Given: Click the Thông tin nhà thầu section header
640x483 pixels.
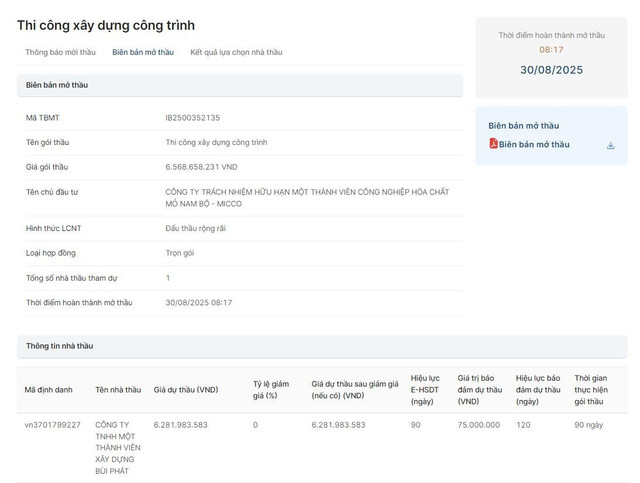Looking at the screenshot, I should (x=60, y=346).
